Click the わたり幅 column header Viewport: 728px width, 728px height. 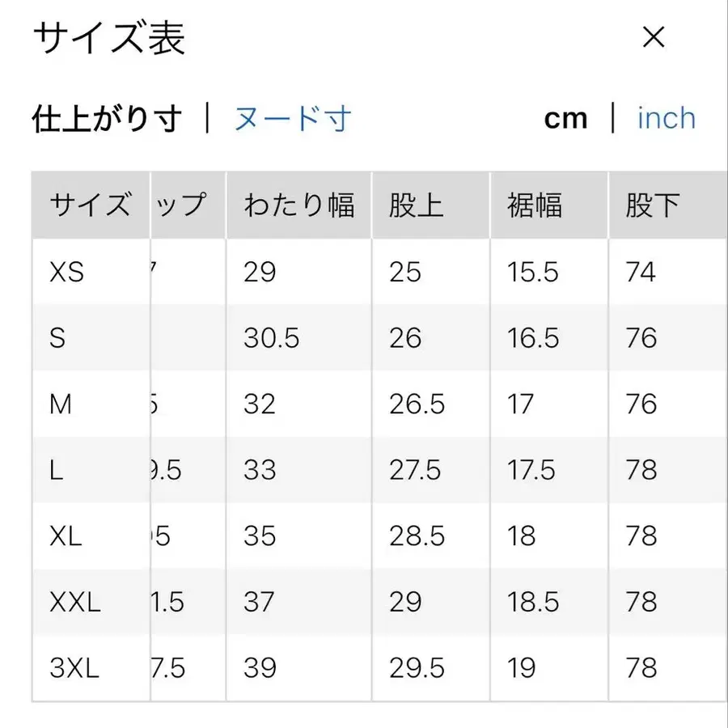[x=298, y=205]
